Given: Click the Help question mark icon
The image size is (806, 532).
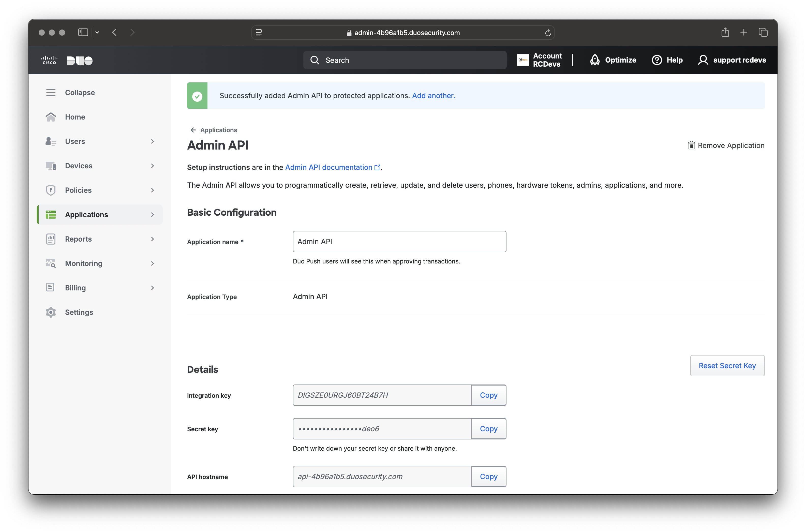Looking at the screenshot, I should point(657,60).
